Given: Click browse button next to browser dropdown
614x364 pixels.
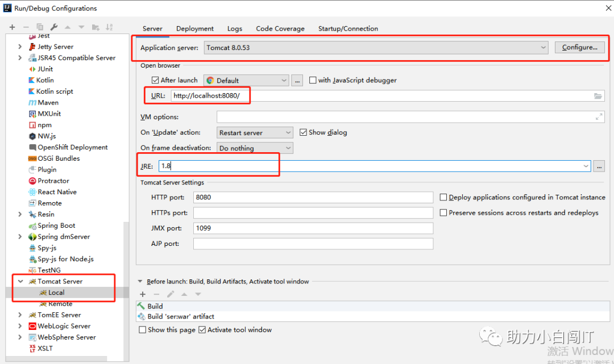Looking at the screenshot, I should [297, 81].
